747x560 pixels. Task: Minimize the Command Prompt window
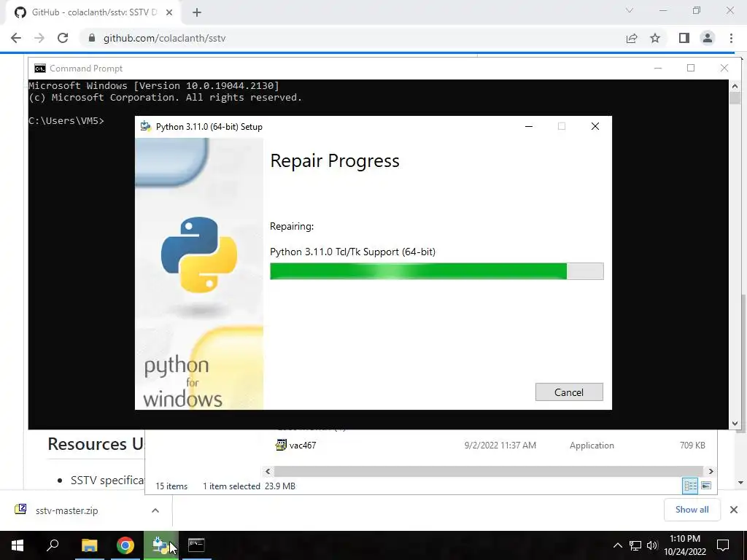click(x=658, y=68)
